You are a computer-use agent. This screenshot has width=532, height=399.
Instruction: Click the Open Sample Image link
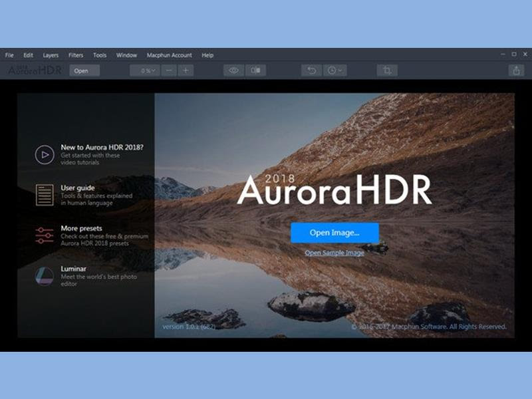tap(334, 253)
